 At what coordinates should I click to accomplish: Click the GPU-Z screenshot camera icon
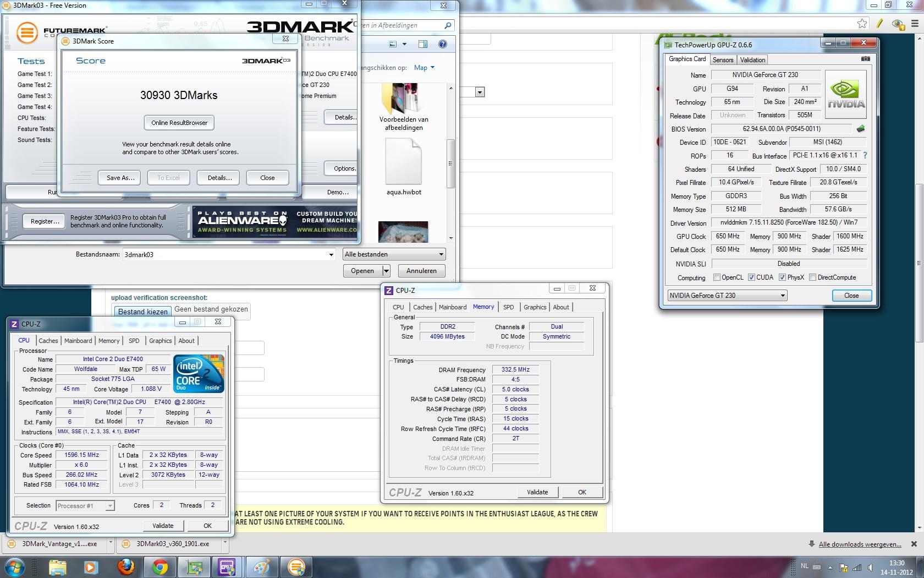[x=865, y=59]
